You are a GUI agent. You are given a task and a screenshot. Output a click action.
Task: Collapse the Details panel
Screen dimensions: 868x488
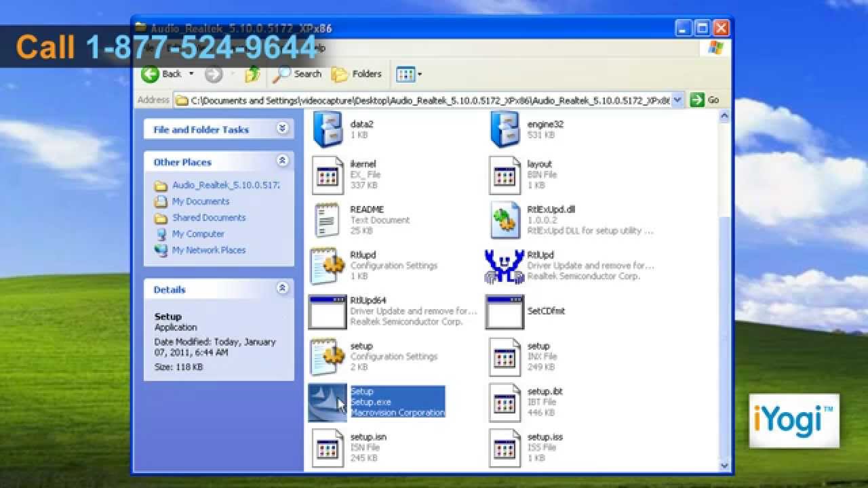pos(282,289)
